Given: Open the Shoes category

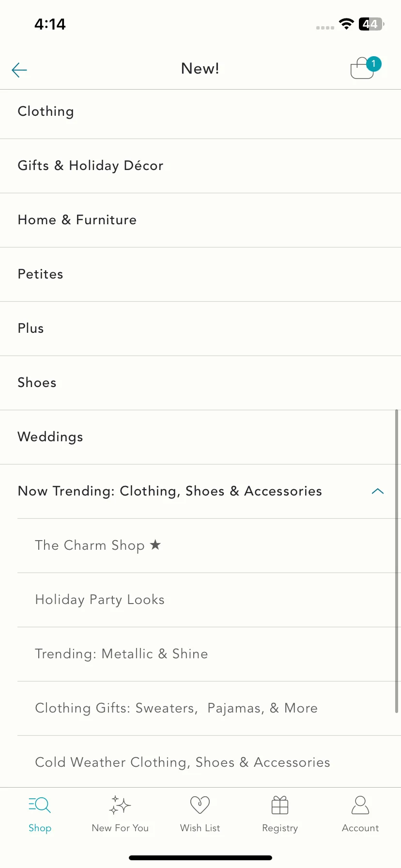Looking at the screenshot, I should 200,383.
